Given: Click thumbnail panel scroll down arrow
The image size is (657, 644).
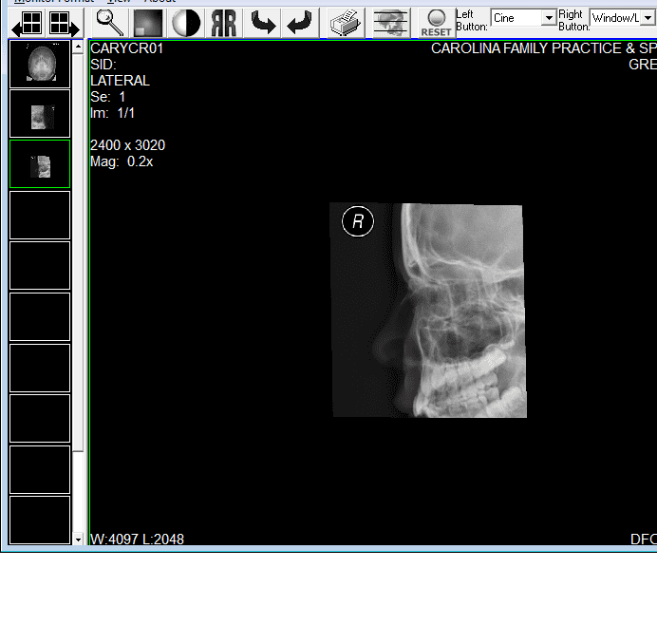Looking at the screenshot, I should (x=79, y=540).
